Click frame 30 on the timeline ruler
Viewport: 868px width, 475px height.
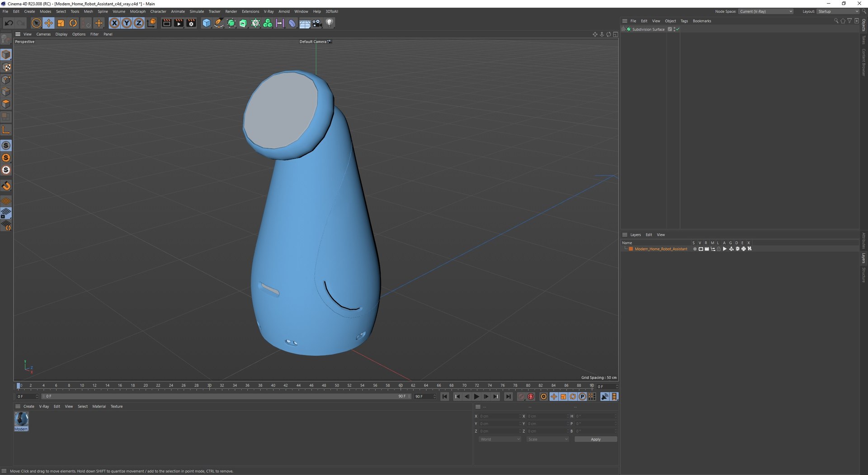click(x=209, y=386)
